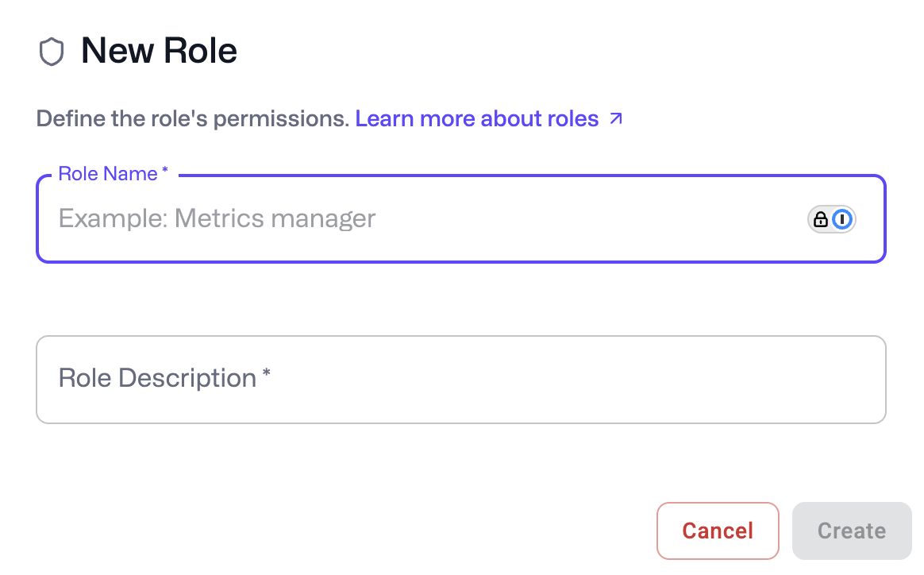The image size is (924, 575).
Task: Click the Role Name floating label
Action: tap(108, 174)
